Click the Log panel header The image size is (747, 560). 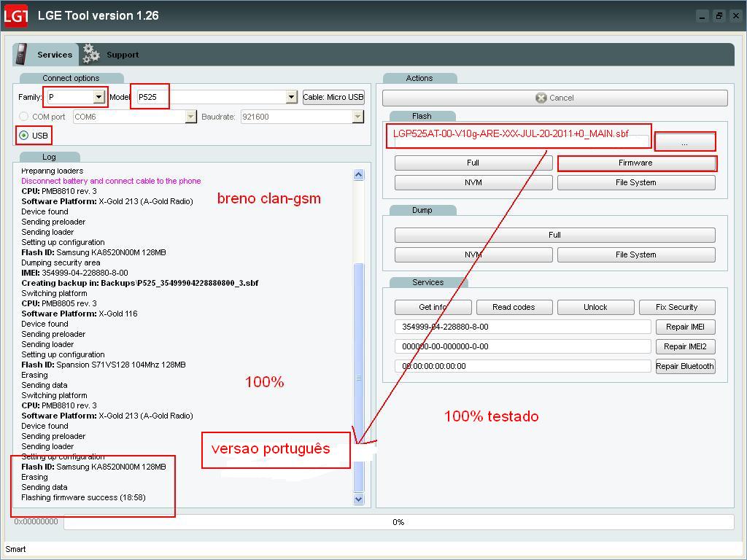coord(49,157)
